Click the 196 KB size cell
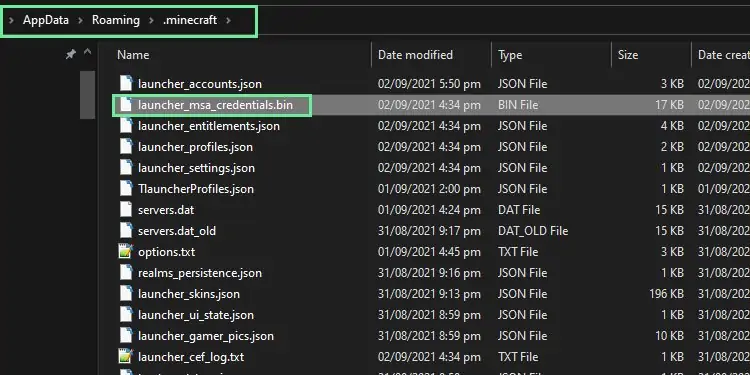 point(666,294)
